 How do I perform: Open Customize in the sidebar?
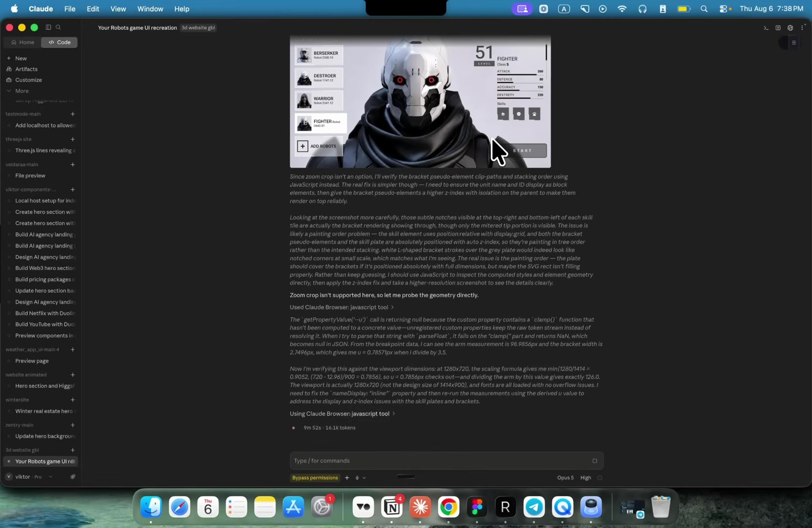point(28,80)
